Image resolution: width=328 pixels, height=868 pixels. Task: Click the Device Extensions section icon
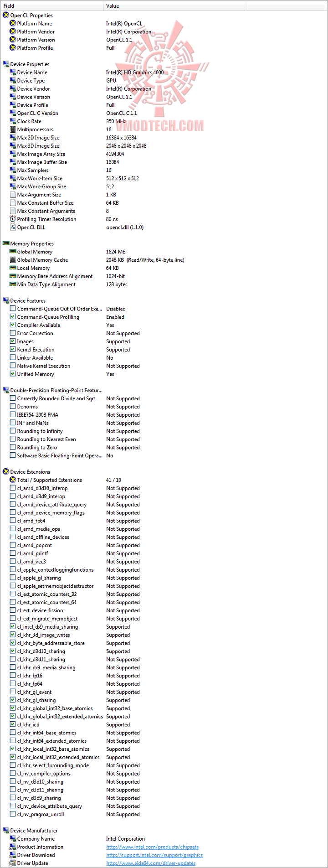coord(6,472)
